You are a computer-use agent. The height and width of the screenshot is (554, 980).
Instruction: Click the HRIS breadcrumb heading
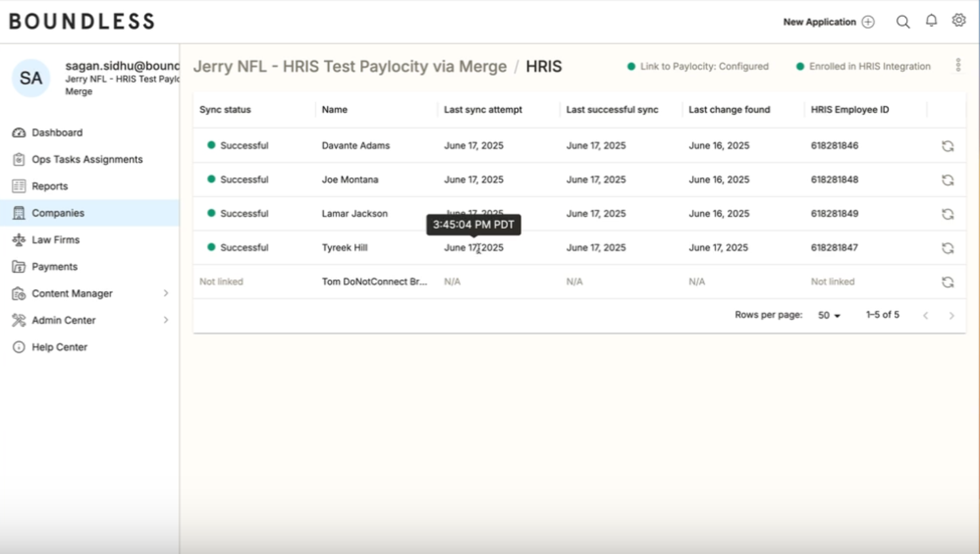(x=544, y=66)
